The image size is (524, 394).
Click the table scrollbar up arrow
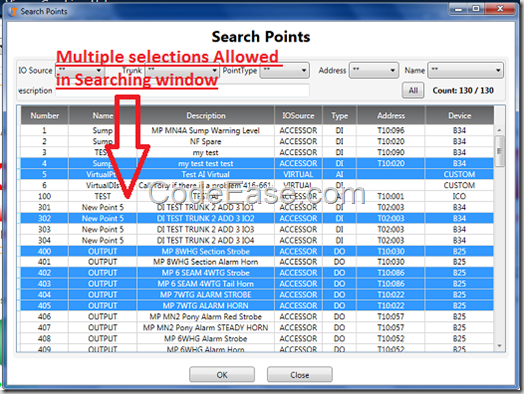(499, 130)
